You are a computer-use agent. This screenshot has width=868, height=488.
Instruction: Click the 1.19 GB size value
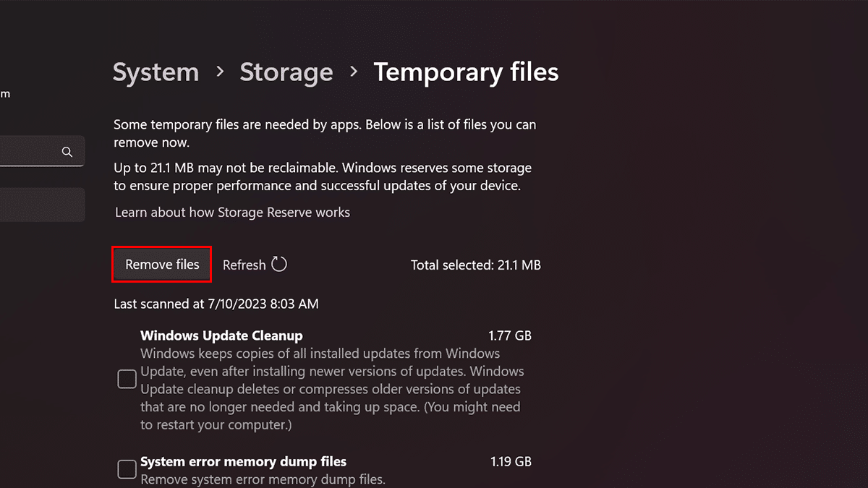[510, 461]
